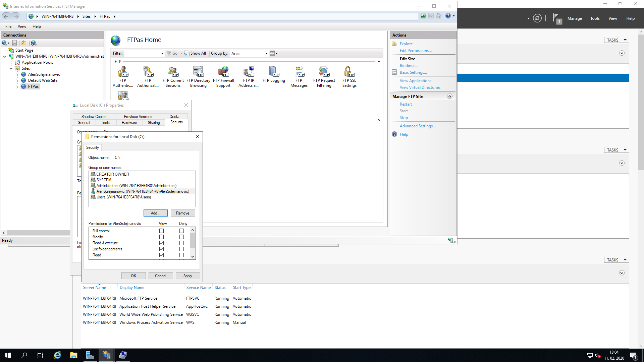Switch to the Sharing tab

tap(154, 123)
